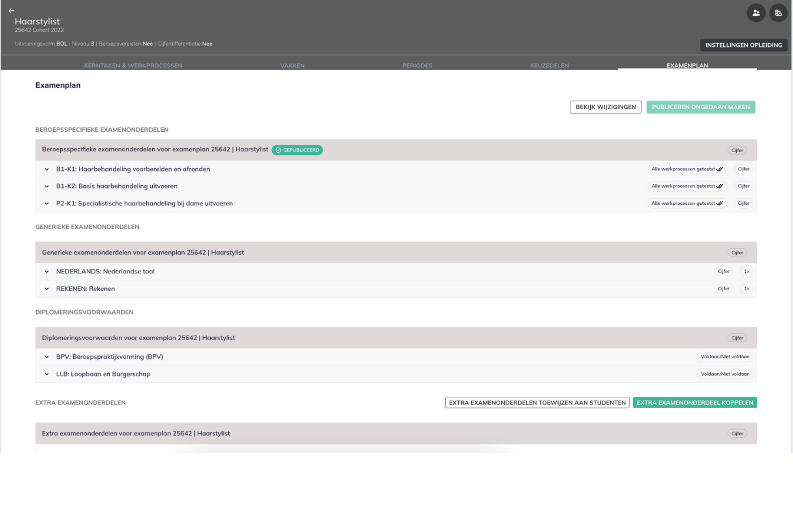
Task: Click Cijfer chip on P2-K1 row
Action: [x=744, y=204]
